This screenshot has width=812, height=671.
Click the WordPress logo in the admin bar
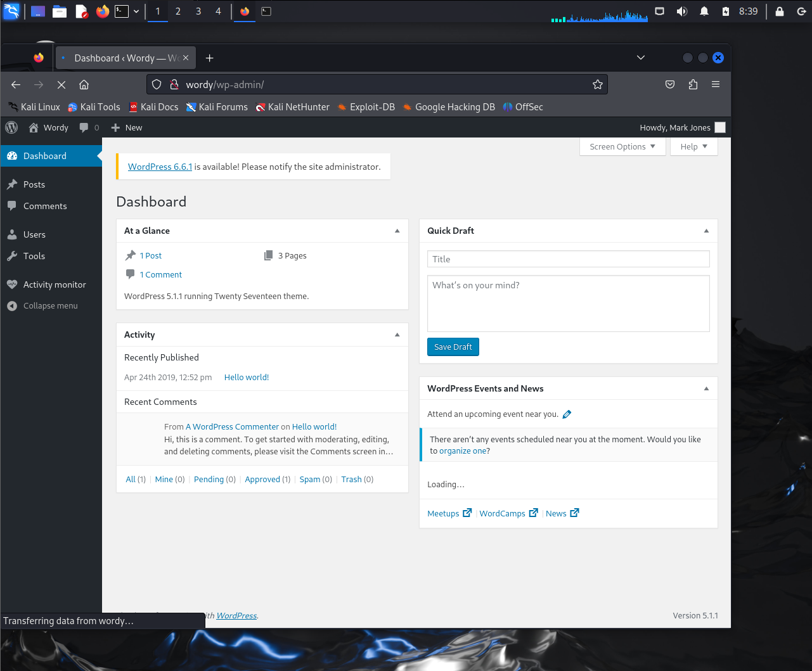pos(11,127)
